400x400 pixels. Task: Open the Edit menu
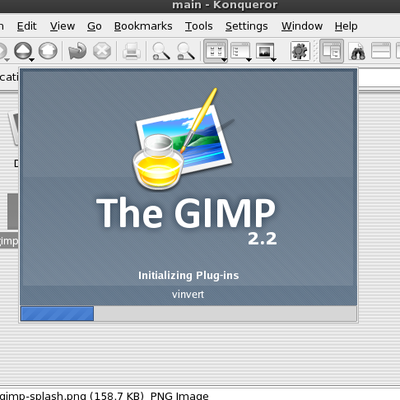27,26
